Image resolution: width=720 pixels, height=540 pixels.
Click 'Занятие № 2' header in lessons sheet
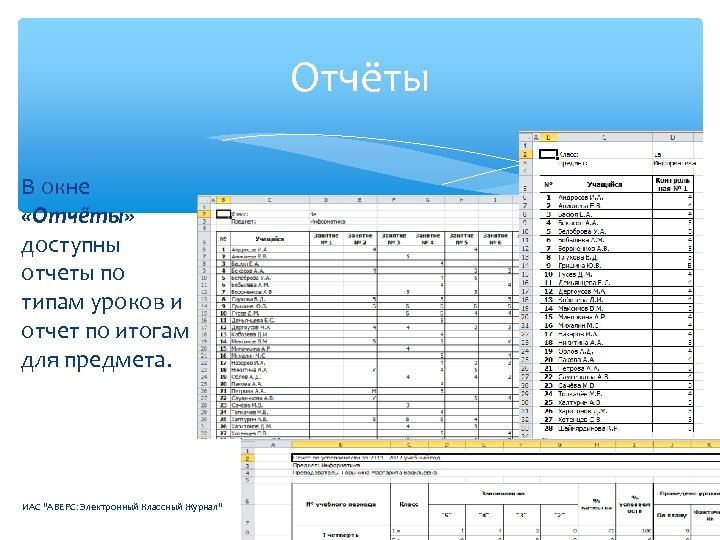pos(360,239)
